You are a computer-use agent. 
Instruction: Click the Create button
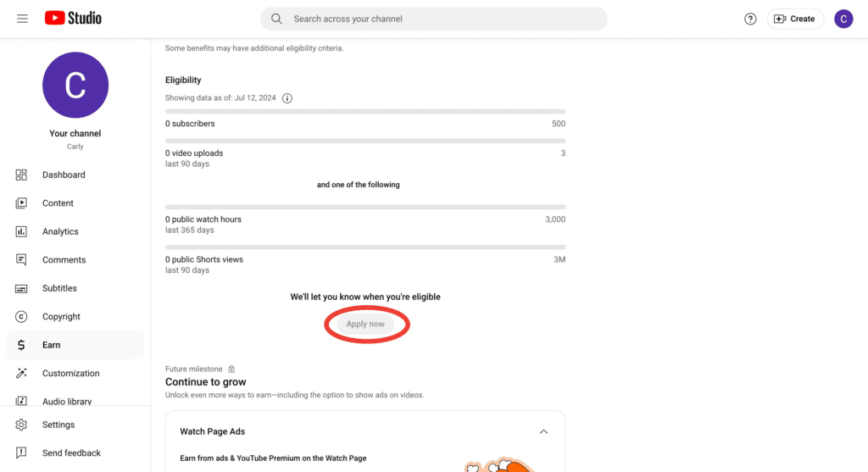pyautogui.click(x=795, y=19)
